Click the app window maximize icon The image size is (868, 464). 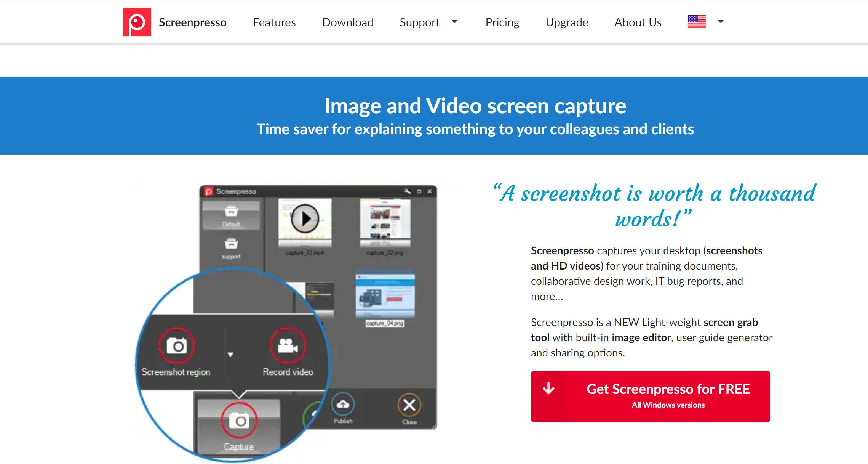click(419, 191)
